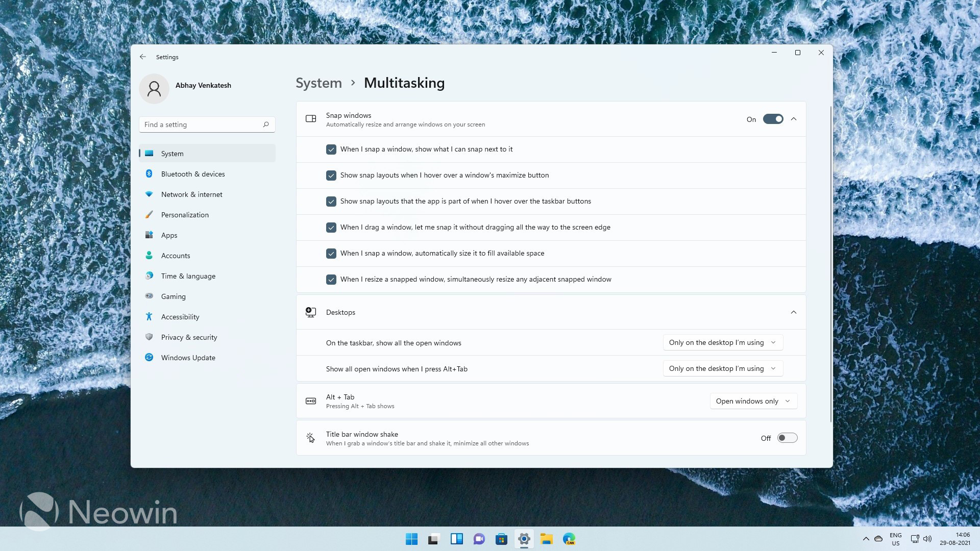Uncheck snap layouts on maximize button hover
This screenshot has height=551, width=980.
click(331, 175)
